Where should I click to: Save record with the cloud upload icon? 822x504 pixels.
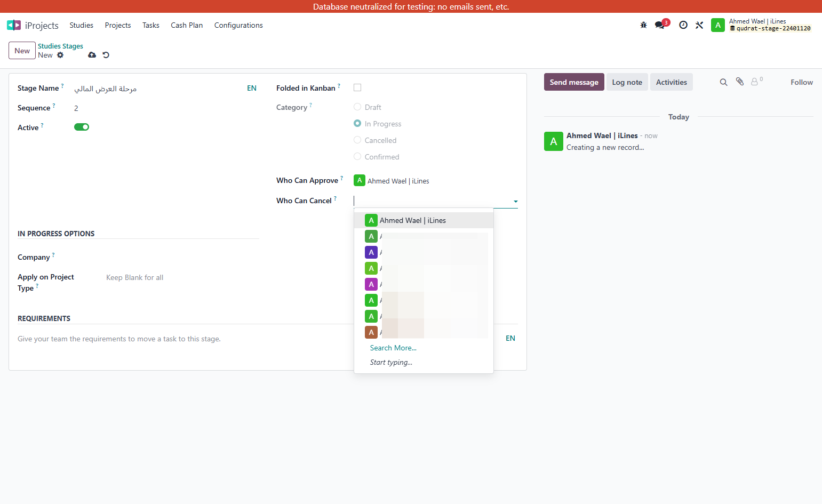coord(92,55)
